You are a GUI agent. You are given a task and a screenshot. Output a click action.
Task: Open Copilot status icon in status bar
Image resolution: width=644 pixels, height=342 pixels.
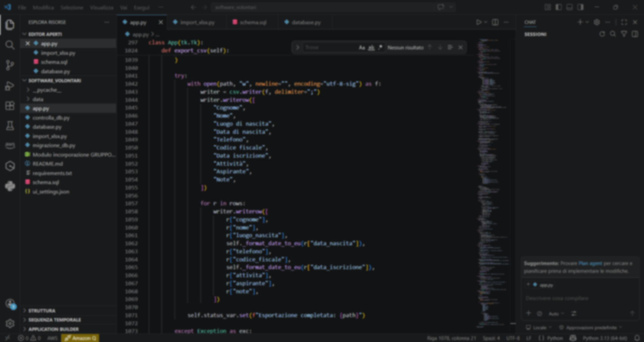(573, 338)
